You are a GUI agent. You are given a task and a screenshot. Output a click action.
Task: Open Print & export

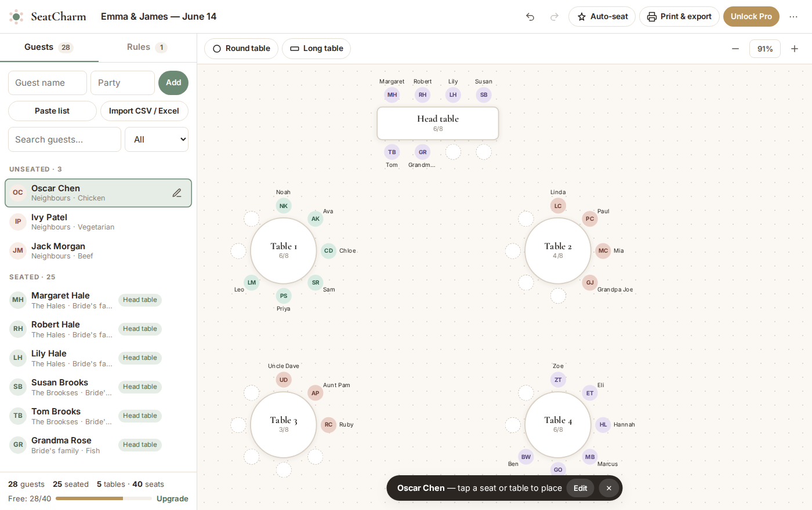click(x=679, y=17)
